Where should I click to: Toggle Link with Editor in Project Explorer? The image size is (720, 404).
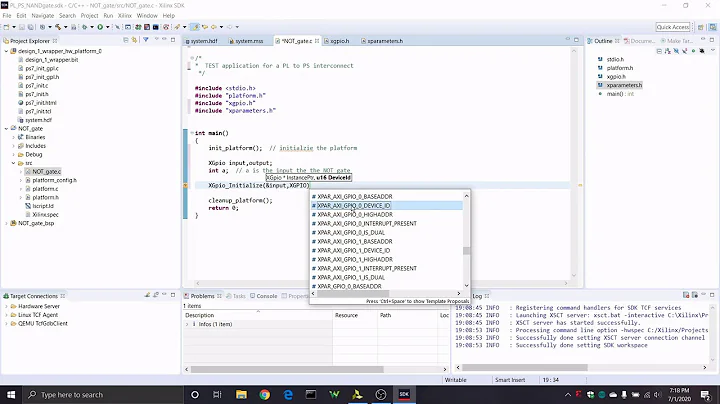tap(134, 40)
